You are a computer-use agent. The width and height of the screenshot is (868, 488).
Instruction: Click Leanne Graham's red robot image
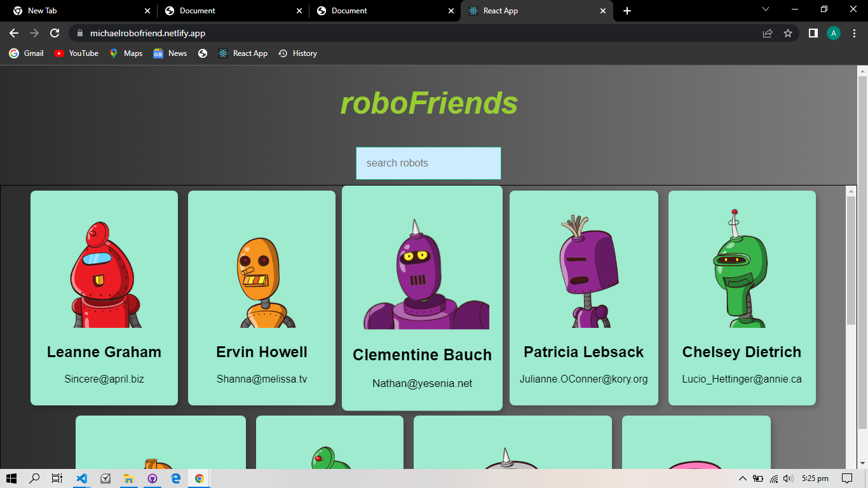(104, 274)
